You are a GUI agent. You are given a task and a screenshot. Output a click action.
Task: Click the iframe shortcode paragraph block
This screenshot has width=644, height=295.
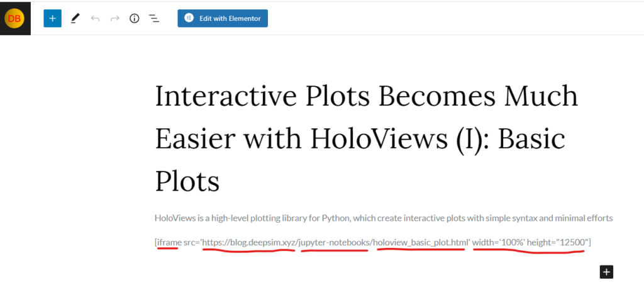point(373,242)
